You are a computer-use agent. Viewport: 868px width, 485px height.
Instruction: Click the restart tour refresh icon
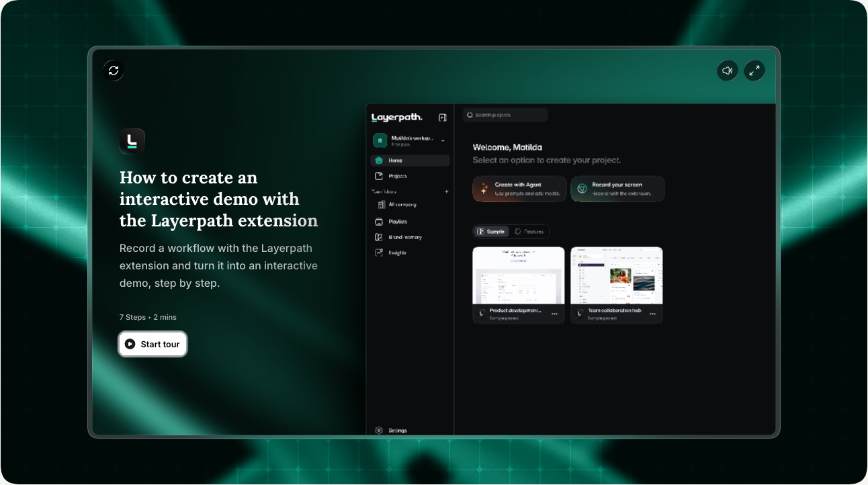pyautogui.click(x=114, y=71)
